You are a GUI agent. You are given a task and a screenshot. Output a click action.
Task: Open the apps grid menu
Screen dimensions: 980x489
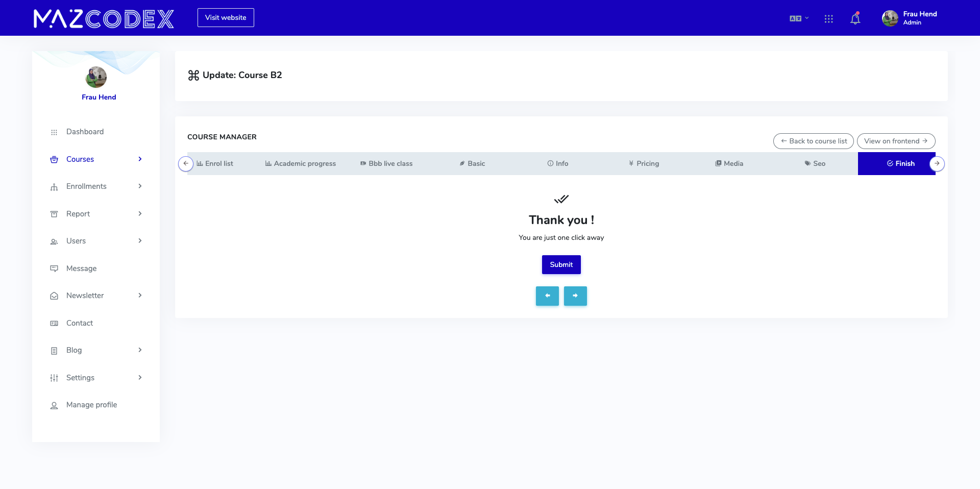point(828,18)
